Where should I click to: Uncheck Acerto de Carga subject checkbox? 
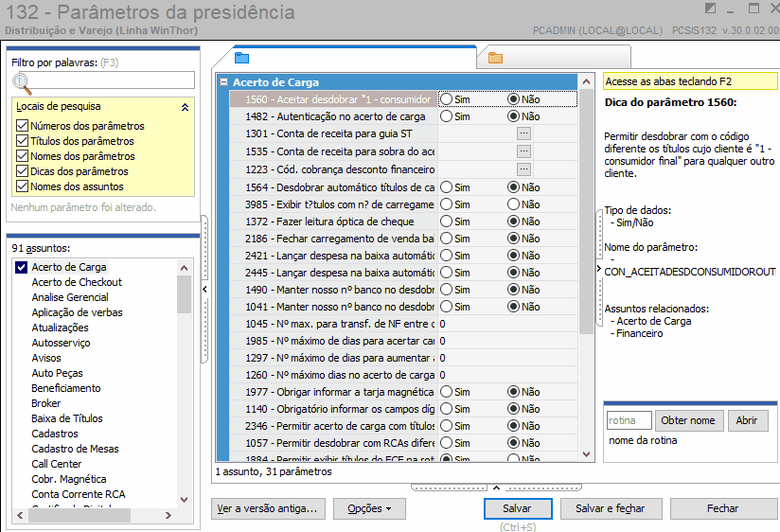click(x=21, y=267)
